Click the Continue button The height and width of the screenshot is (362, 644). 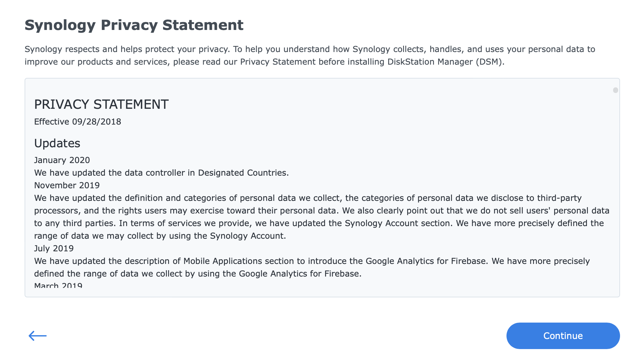(563, 336)
